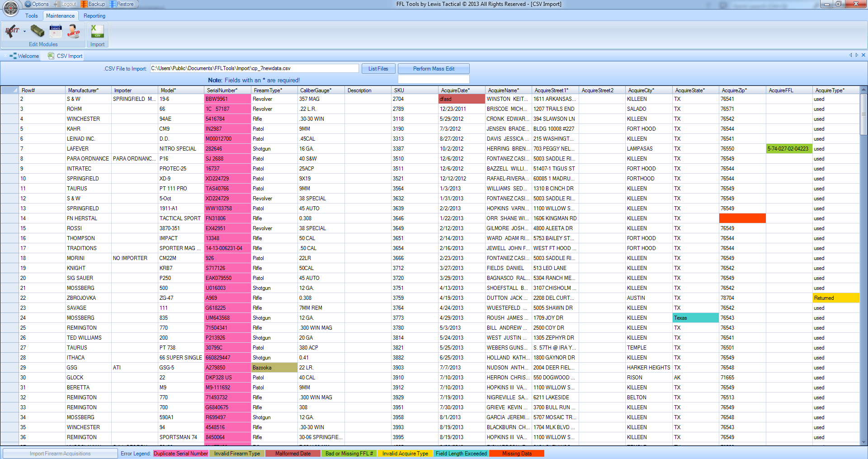Switch to the Reporting ribbon tab

point(94,16)
